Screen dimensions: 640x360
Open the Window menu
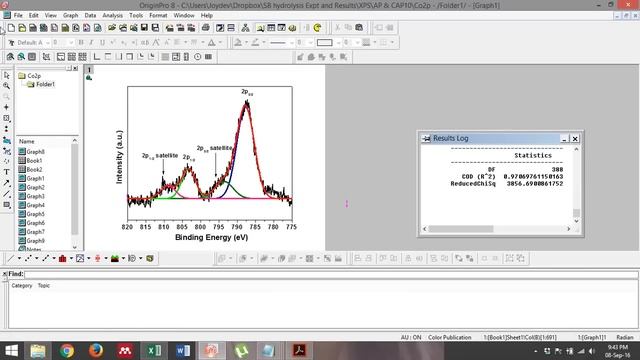tap(184, 15)
